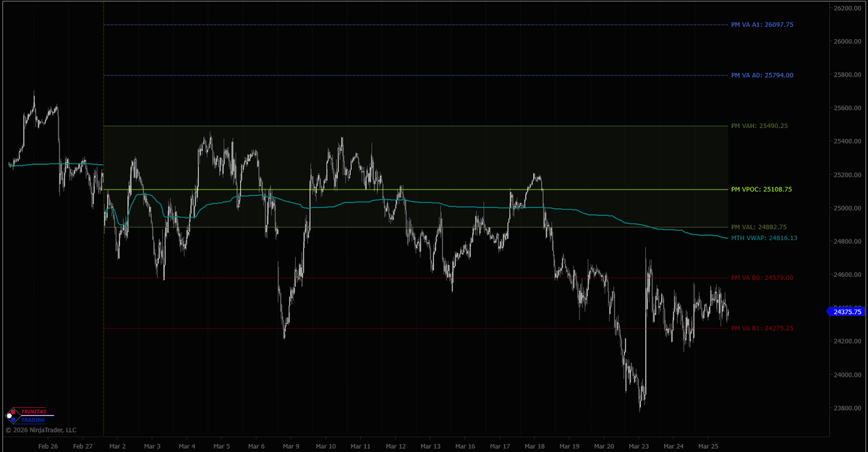Click the Mar 23 date label
Viewport: 868px width, 452px height.
[639, 447]
